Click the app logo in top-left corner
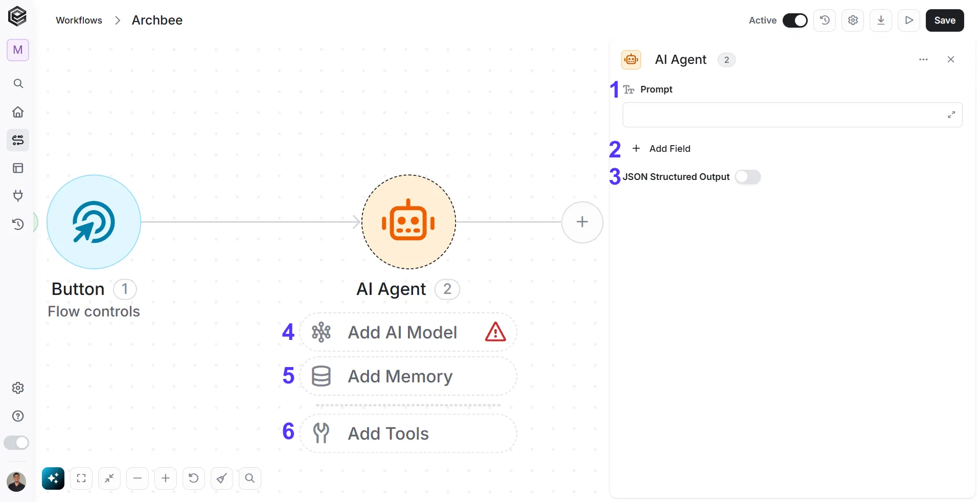Viewport: 980px width, 502px height. [17, 16]
